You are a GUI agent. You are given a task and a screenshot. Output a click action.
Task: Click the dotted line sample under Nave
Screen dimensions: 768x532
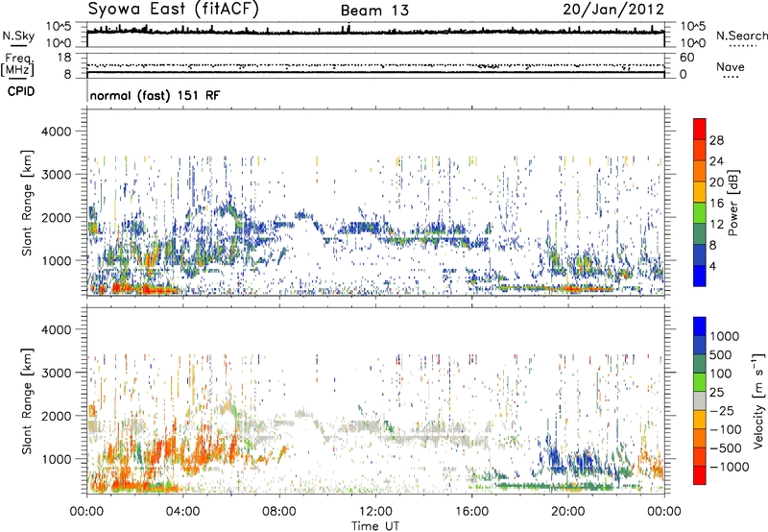pyautogui.click(x=731, y=77)
